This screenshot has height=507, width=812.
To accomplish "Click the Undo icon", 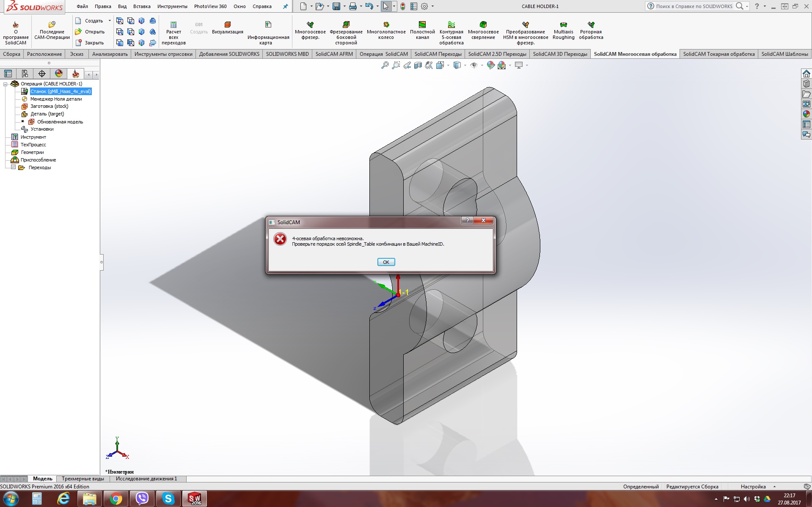I will 369,6.
